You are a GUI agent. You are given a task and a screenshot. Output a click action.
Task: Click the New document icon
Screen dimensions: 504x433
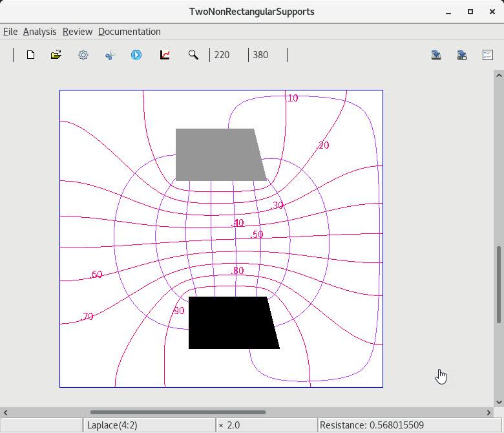click(30, 55)
